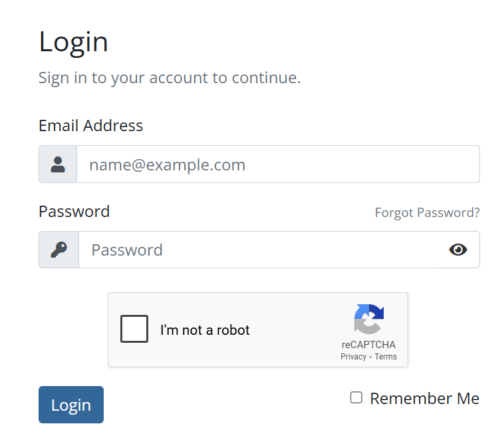Click the Email Address input field
Image resolution: width=504 pixels, height=438 pixels.
click(278, 164)
